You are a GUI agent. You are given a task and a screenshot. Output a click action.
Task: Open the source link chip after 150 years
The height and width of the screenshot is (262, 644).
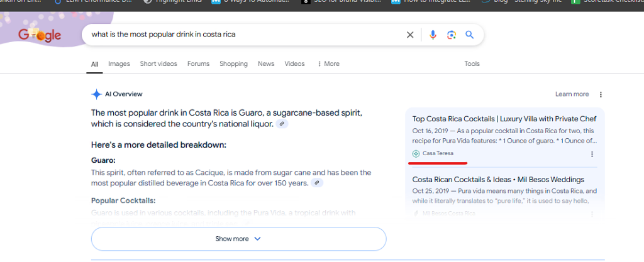317,183
